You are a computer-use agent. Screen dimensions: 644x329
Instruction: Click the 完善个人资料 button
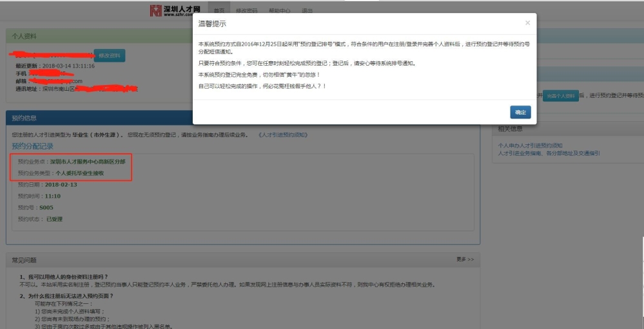561,95
